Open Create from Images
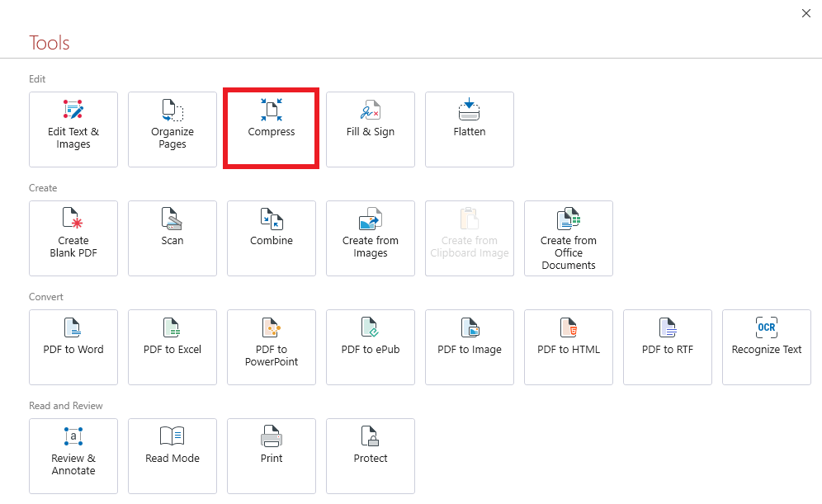The width and height of the screenshot is (822, 504). 371,238
